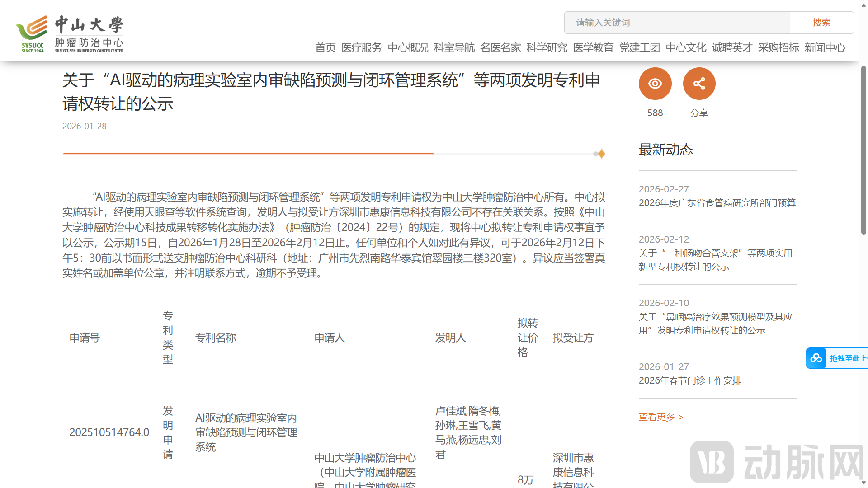Click the 搜索 search button
Image resolution: width=868 pixels, height=488 pixels.
pyautogui.click(x=821, y=22)
